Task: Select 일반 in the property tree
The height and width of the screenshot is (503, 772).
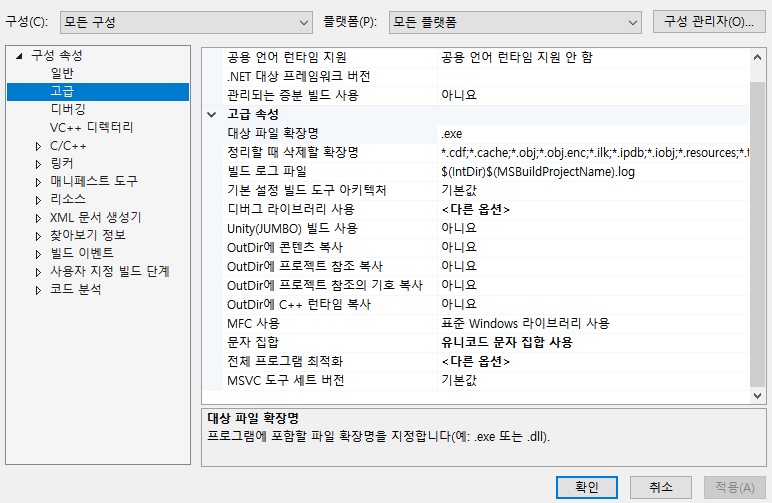Action: click(x=62, y=73)
